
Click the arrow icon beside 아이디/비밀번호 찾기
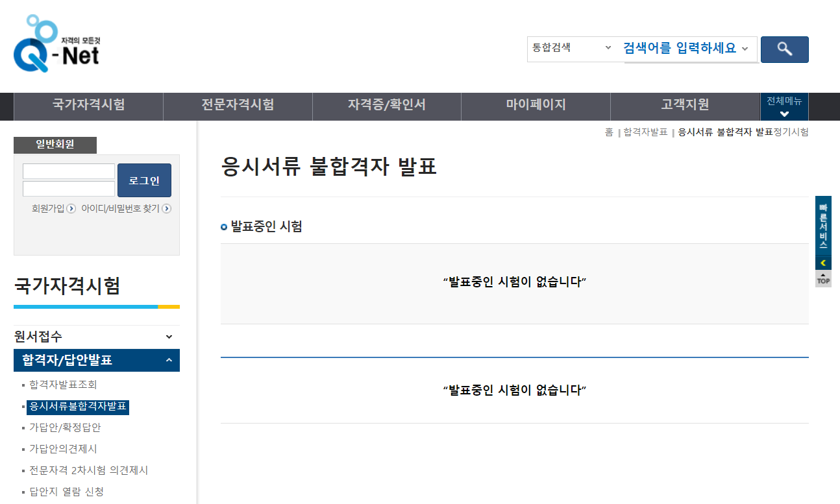[x=167, y=208]
